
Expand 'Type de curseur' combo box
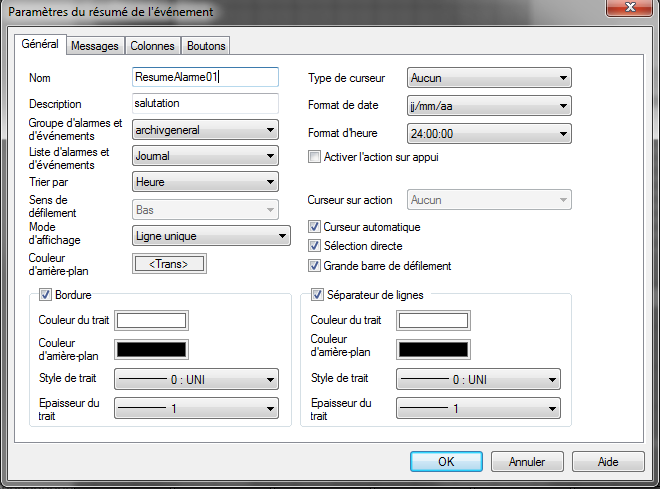pos(489,78)
